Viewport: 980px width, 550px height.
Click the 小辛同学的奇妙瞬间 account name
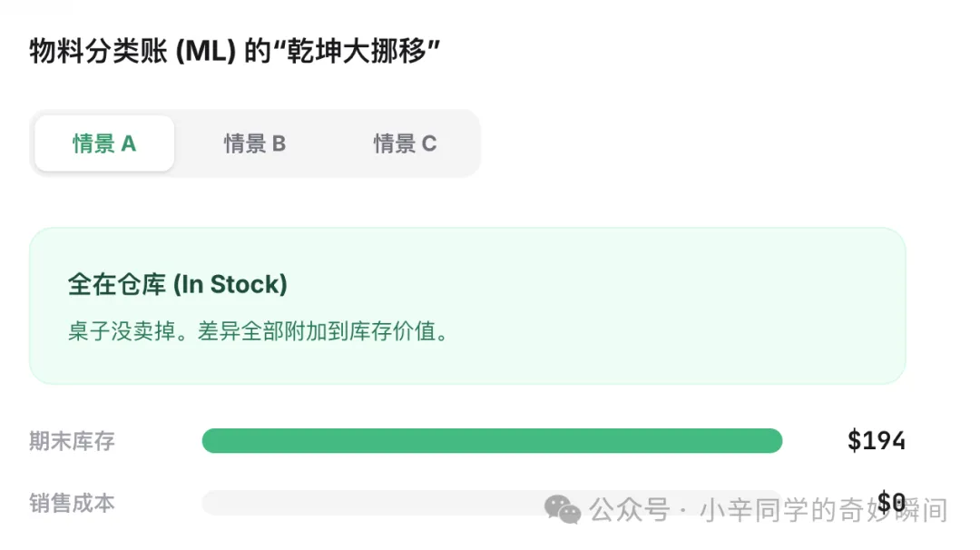(824, 510)
